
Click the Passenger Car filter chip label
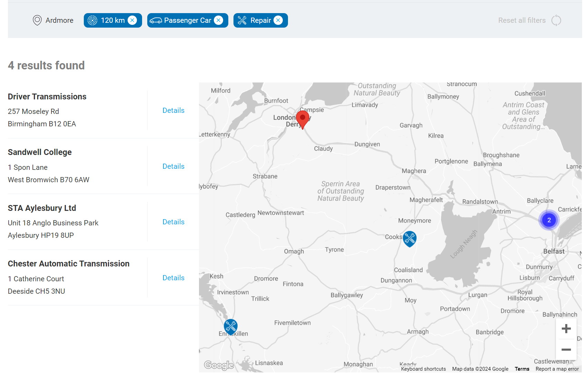pos(188,20)
